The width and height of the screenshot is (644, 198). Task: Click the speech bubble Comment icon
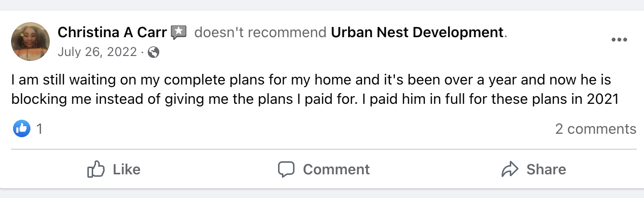point(286,170)
